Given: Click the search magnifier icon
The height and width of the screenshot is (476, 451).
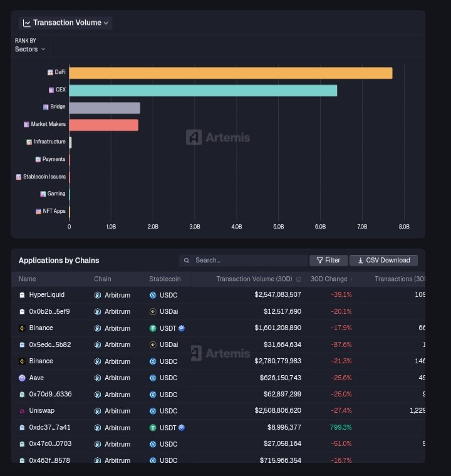Looking at the screenshot, I should pyautogui.click(x=187, y=261).
